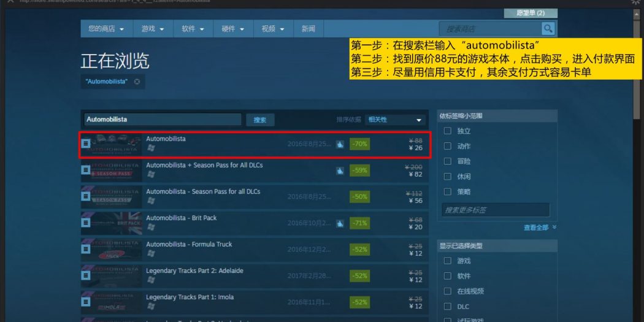Click list icon on Automobilista + Season Pass row

tap(85, 170)
